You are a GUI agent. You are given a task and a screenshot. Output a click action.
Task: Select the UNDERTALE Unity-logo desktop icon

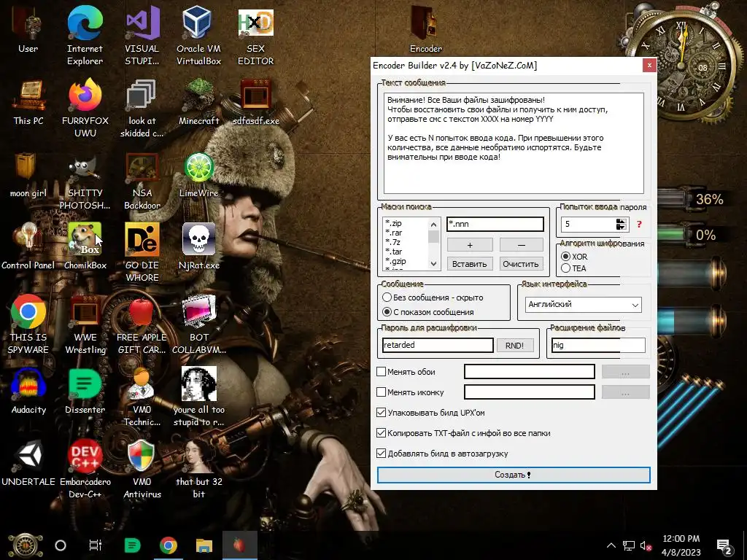[x=28, y=463]
